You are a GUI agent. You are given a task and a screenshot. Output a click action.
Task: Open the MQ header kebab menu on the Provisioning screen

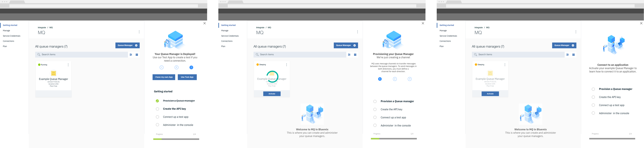point(358,32)
